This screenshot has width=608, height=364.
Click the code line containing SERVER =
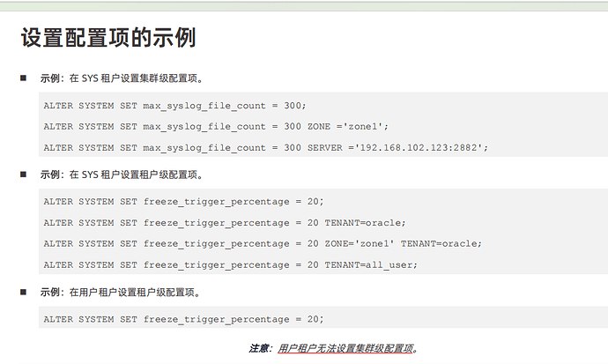264,147
